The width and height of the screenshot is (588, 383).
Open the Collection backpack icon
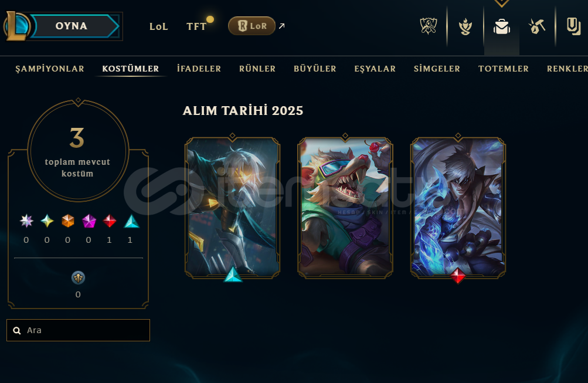point(502,26)
